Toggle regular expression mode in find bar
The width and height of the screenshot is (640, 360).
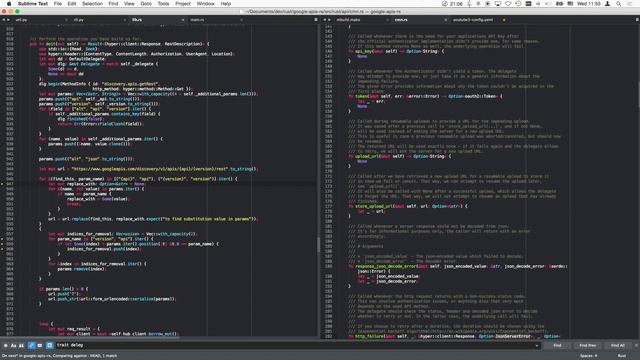click(x=5, y=345)
